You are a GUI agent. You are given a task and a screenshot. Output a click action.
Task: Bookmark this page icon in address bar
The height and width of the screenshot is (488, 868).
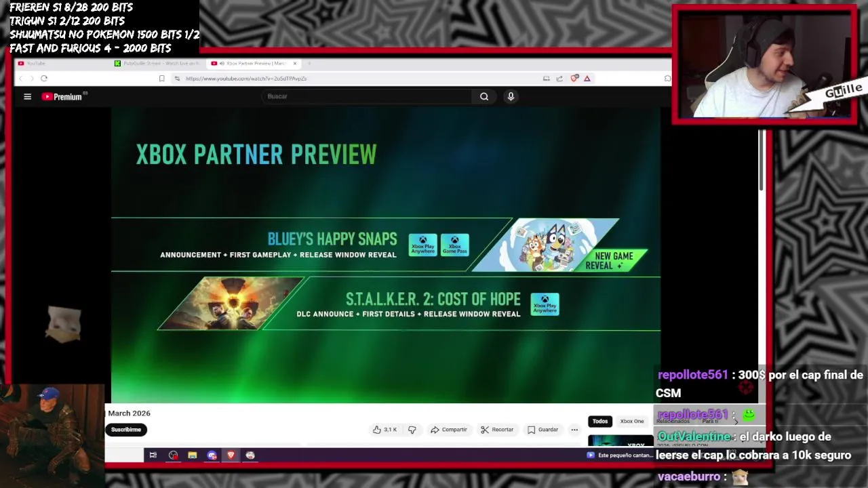click(x=161, y=79)
